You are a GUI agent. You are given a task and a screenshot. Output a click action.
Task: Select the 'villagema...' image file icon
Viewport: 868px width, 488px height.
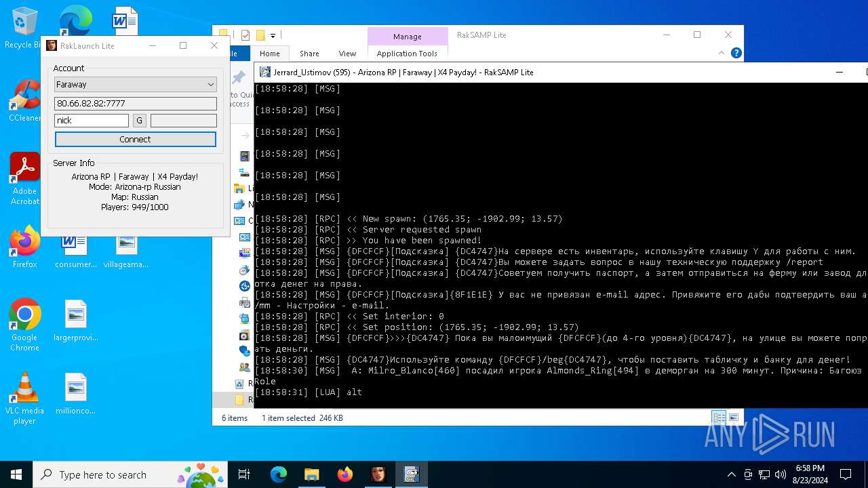[x=126, y=251]
